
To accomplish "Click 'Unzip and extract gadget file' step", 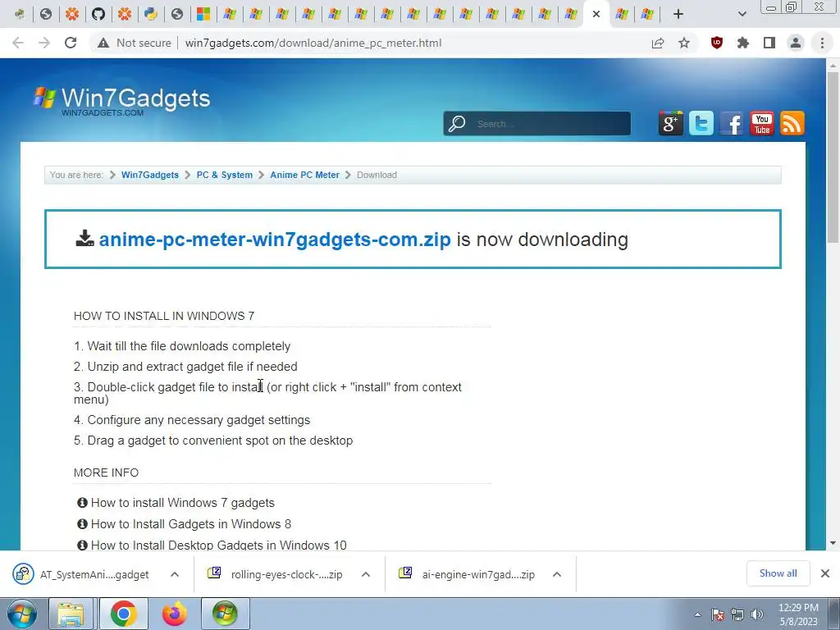I will [x=185, y=367].
